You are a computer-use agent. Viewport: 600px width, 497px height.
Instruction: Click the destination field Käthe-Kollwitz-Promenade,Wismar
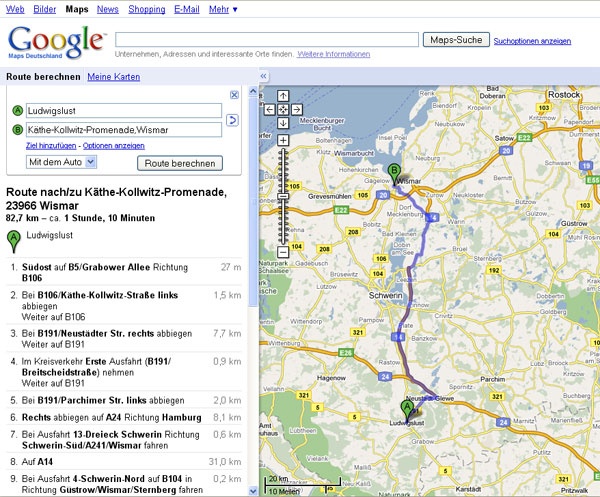pyautogui.click(x=124, y=130)
